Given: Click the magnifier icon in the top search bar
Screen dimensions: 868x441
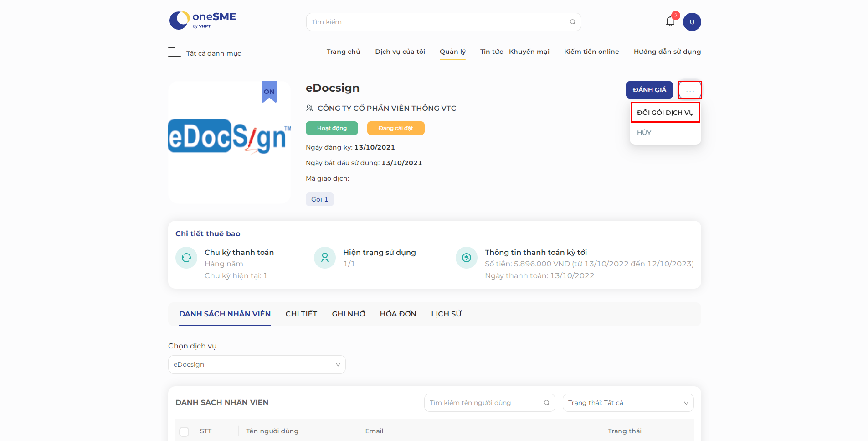Looking at the screenshot, I should tap(572, 22).
